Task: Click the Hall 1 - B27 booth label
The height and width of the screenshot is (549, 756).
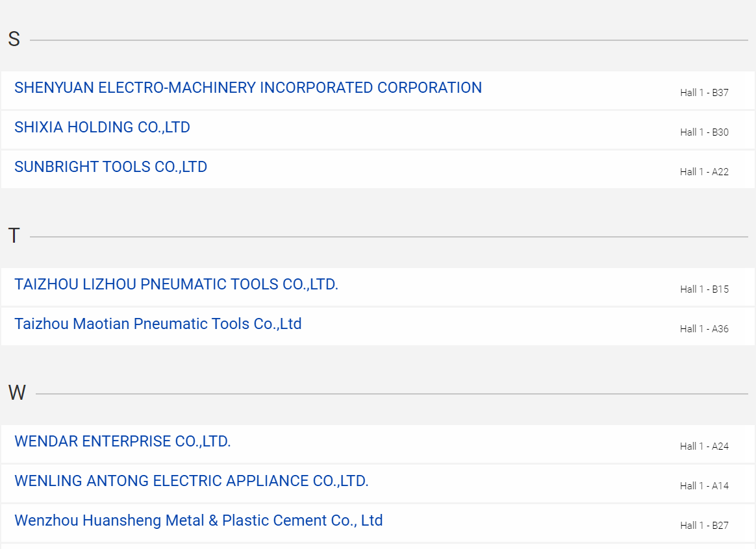Action: click(x=704, y=525)
